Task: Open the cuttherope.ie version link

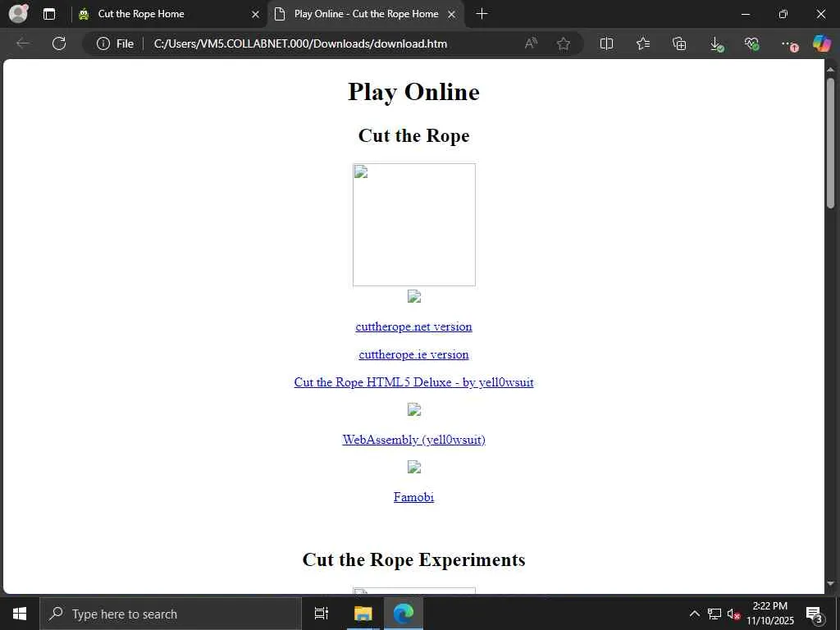Action: [413, 354]
